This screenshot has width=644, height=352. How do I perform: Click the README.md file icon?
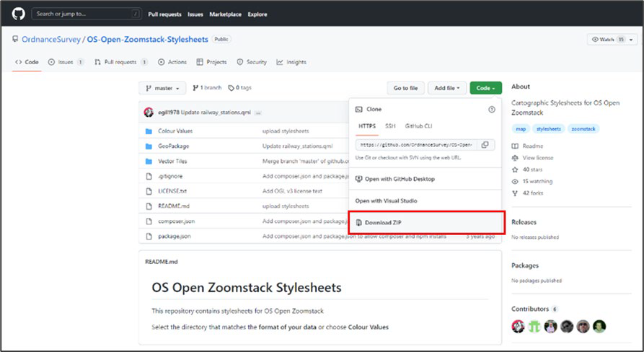coord(149,206)
